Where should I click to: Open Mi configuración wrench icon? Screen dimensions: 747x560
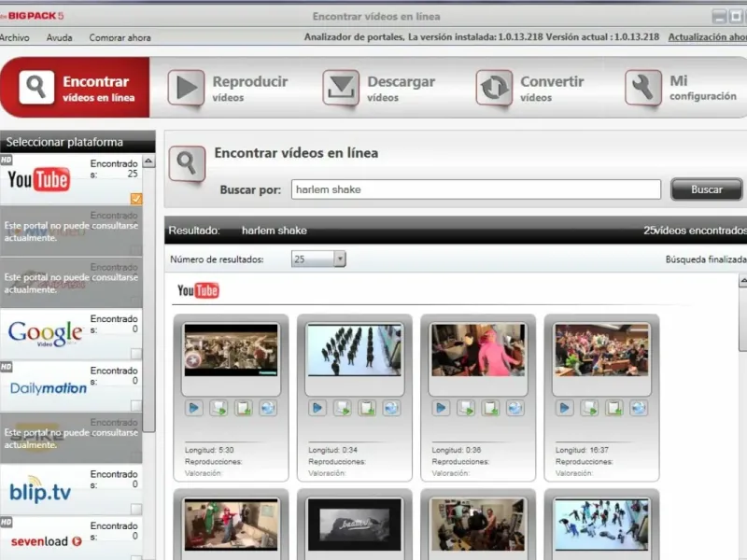(643, 88)
